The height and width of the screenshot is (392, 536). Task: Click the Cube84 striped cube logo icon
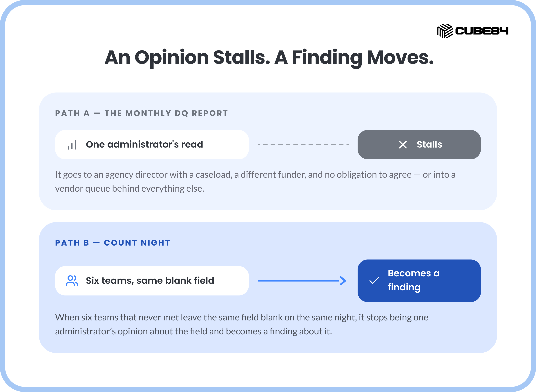coord(445,31)
